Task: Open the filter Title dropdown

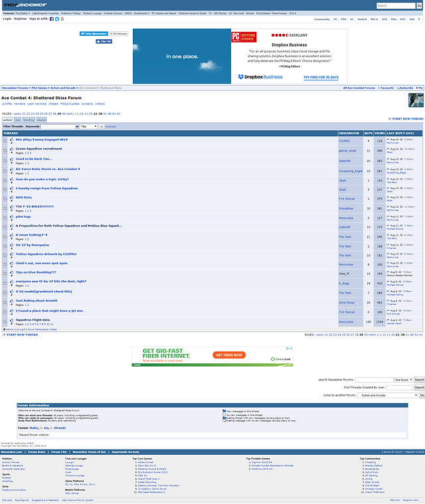Action: tap(88, 127)
